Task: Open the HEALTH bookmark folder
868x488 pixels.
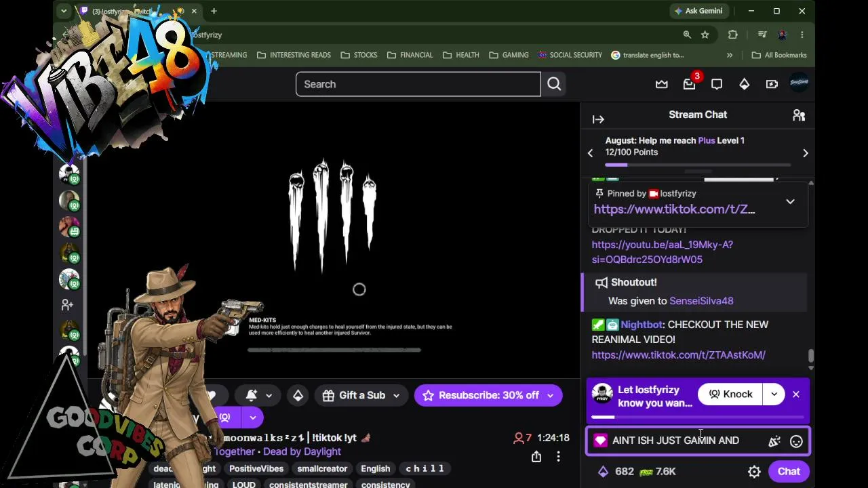Action: click(460, 55)
